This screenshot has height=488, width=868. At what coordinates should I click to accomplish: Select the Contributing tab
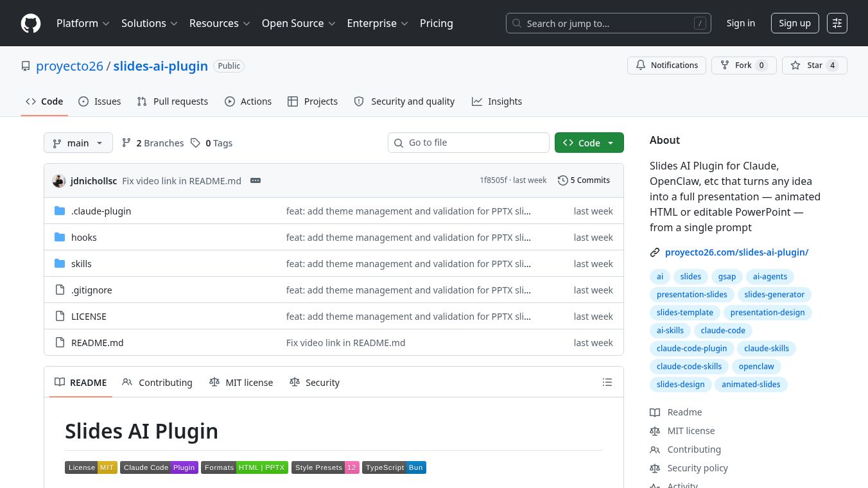point(157,382)
